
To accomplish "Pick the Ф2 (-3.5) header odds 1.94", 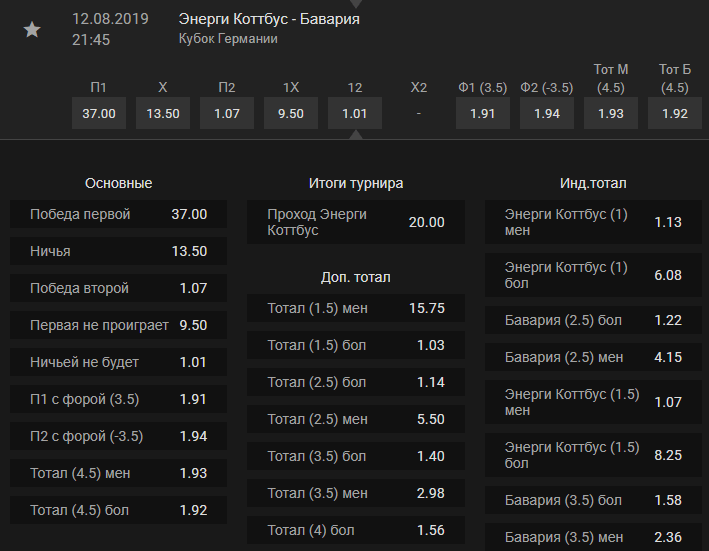I will point(547,113).
